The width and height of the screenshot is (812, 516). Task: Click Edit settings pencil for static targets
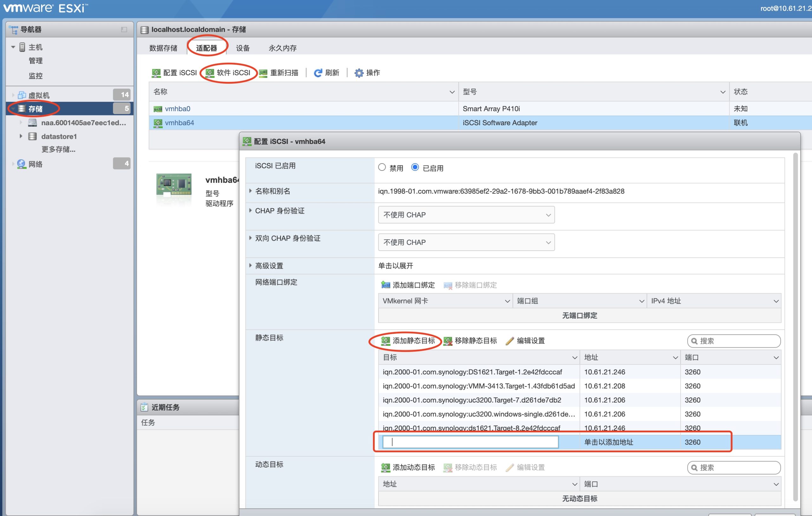pyautogui.click(x=510, y=341)
